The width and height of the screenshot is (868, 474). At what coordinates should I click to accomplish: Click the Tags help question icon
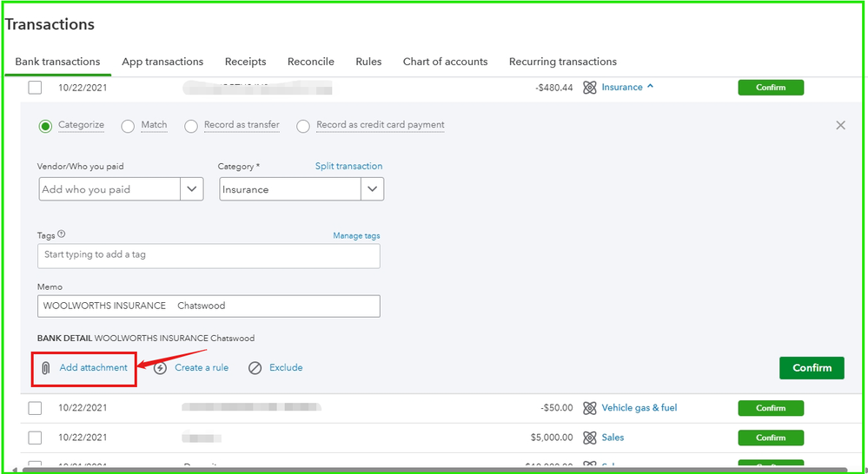pyautogui.click(x=62, y=234)
